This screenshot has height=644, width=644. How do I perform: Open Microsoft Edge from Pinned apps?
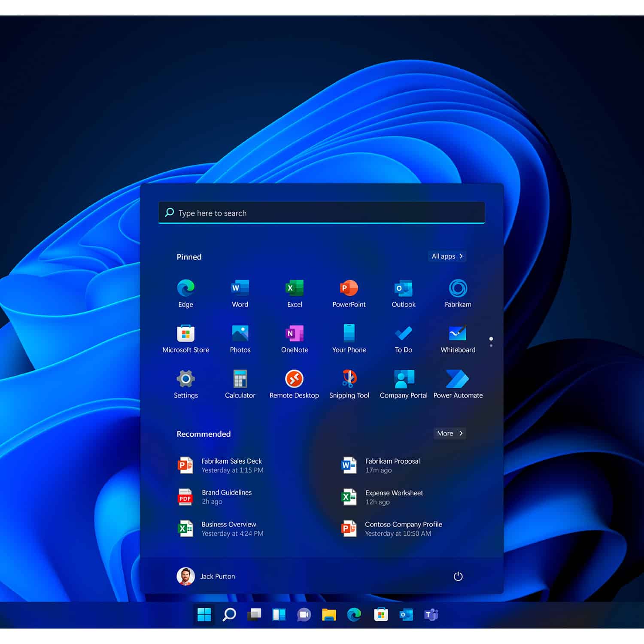point(185,289)
